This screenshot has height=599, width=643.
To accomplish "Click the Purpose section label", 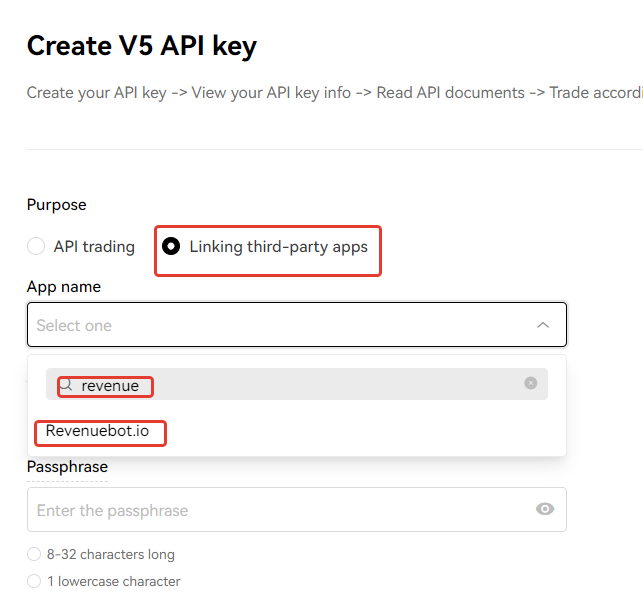I will tap(57, 205).
